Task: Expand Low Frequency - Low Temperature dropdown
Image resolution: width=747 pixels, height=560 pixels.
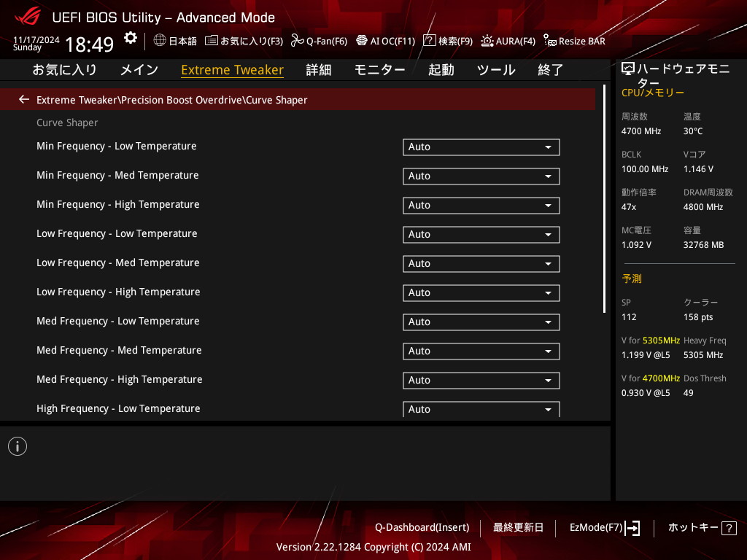Action: pyautogui.click(x=481, y=234)
